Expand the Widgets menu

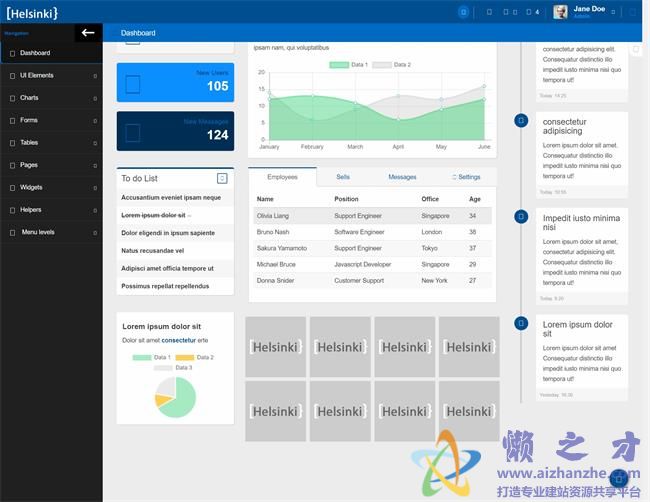coord(51,187)
